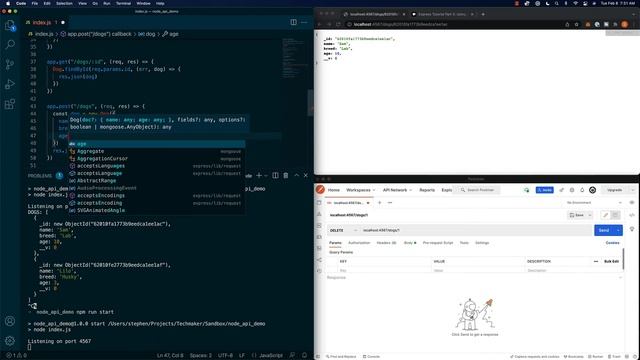This screenshot has height=360, width=640.
Task: Open the View menu in menu bar
Action: [82, 3]
